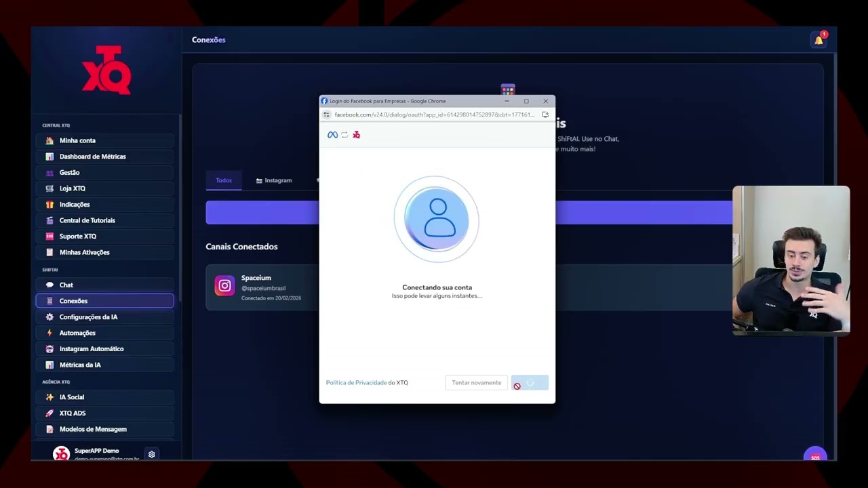Screen dimensions: 868x488
Task: Open Política de Privacidade link
Action: pyautogui.click(x=356, y=382)
